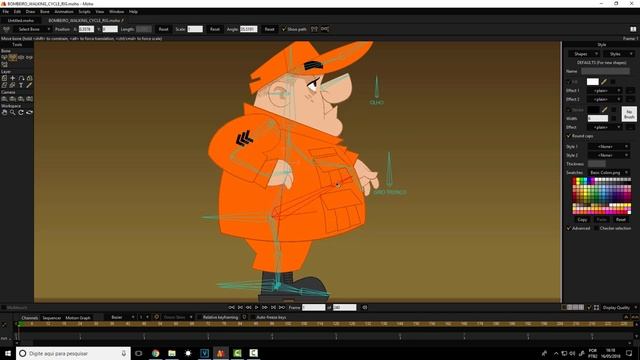Open the stroke Effect plain dropdown

pyautogui.click(x=605, y=127)
